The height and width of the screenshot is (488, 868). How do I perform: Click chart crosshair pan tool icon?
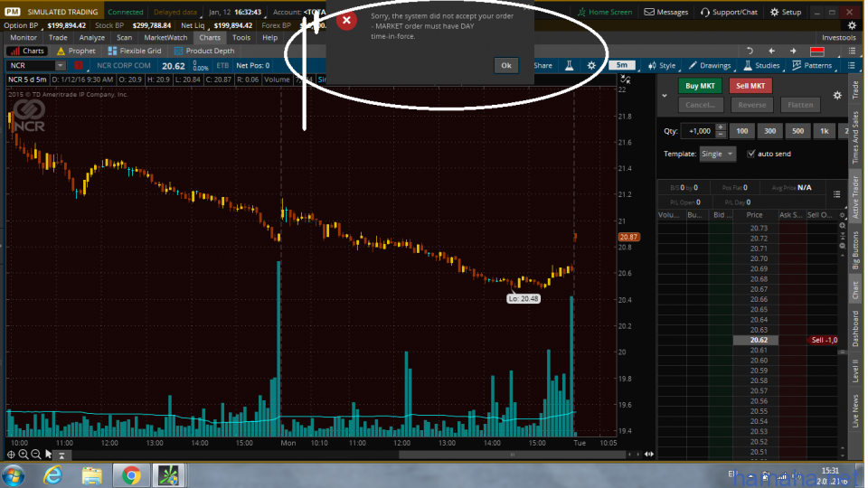(x=11, y=455)
